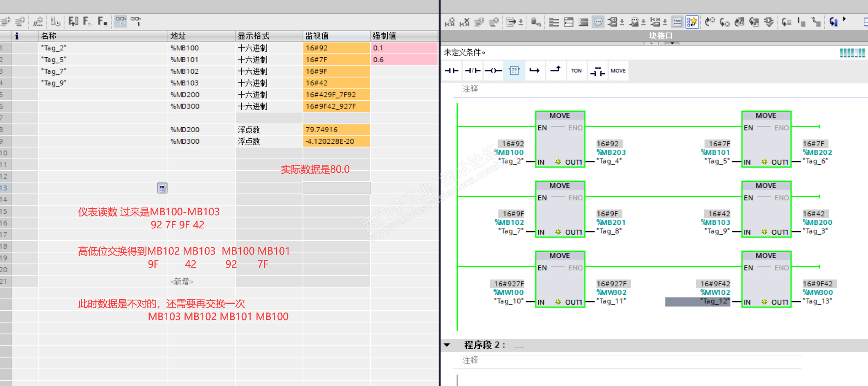
Task: Insert the MOVE favorite instruction
Action: tap(618, 70)
